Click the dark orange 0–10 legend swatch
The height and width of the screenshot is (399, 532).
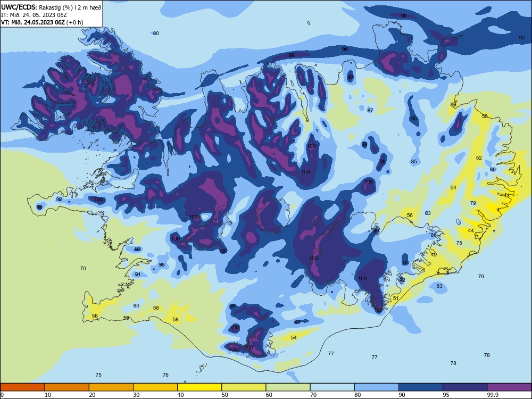pos(22,387)
